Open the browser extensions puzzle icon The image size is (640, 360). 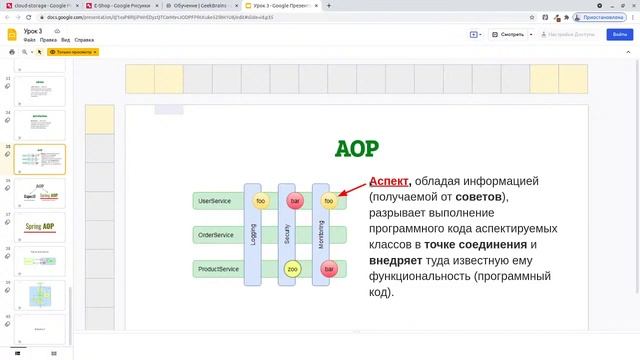567,18
